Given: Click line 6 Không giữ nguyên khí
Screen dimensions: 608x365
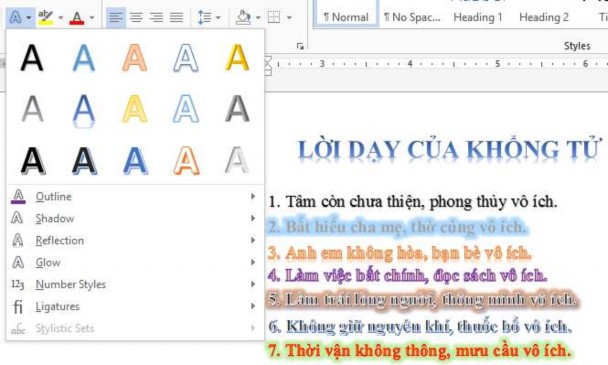Looking at the screenshot, I should tap(420, 327).
